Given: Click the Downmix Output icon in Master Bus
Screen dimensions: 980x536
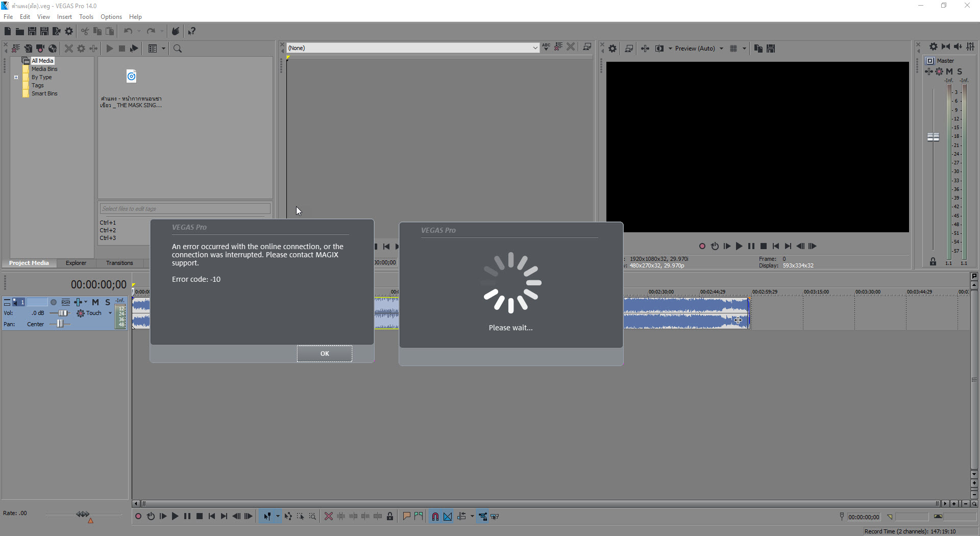Looking at the screenshot, I should pos(946,46).
